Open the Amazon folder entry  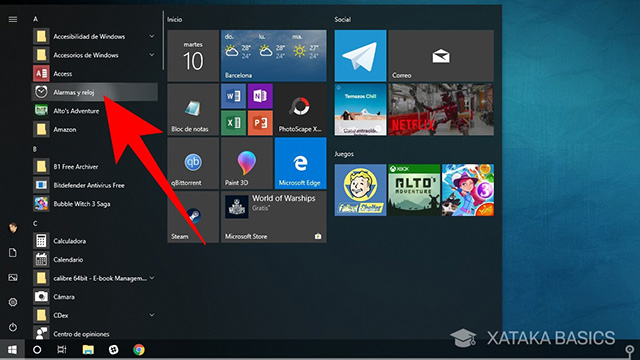click(x=95, y=129)
